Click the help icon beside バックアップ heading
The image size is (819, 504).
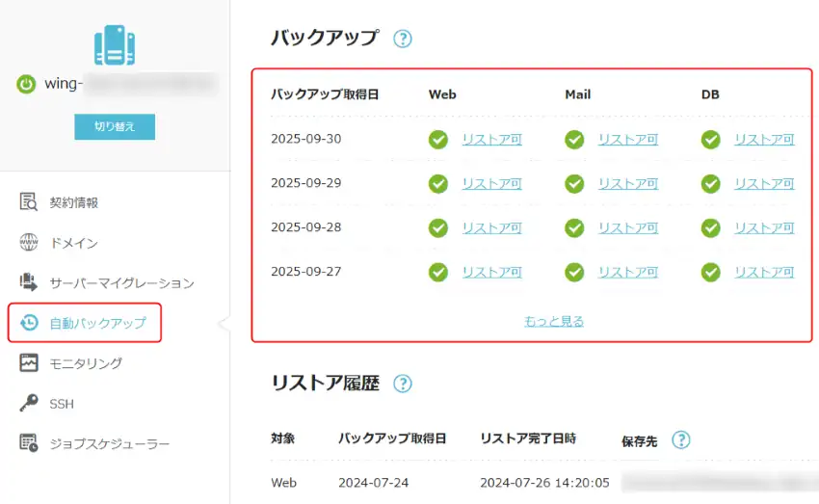point(403,39)
